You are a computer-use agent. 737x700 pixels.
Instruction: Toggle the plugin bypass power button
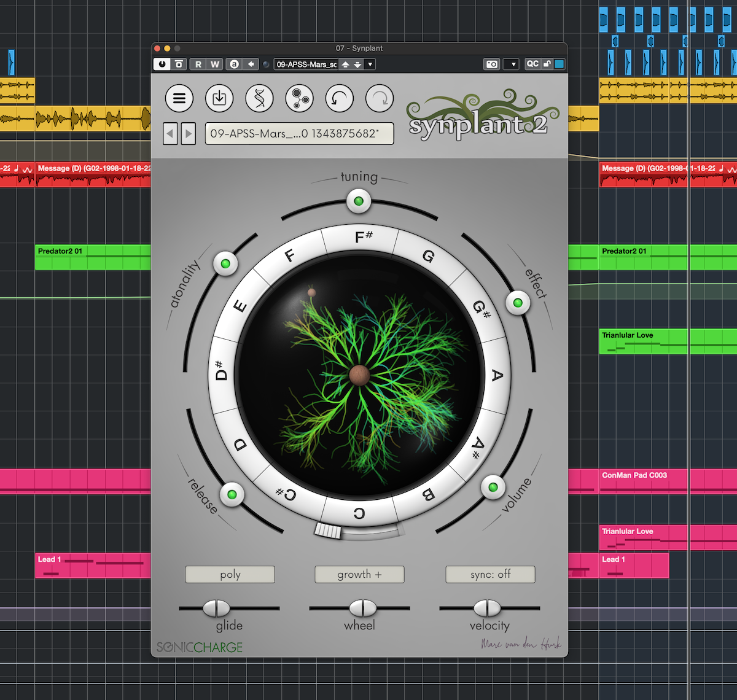click(163, 64)
